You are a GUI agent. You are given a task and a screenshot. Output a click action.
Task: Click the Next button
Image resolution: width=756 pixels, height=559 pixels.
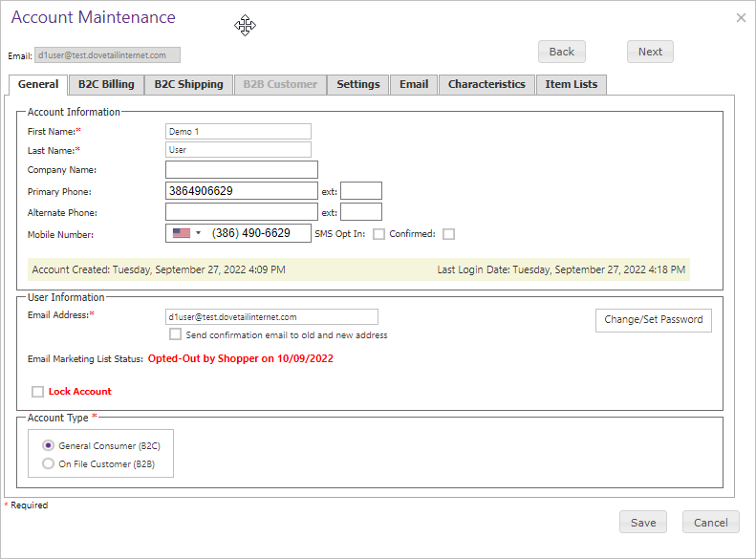pos(650,52)
